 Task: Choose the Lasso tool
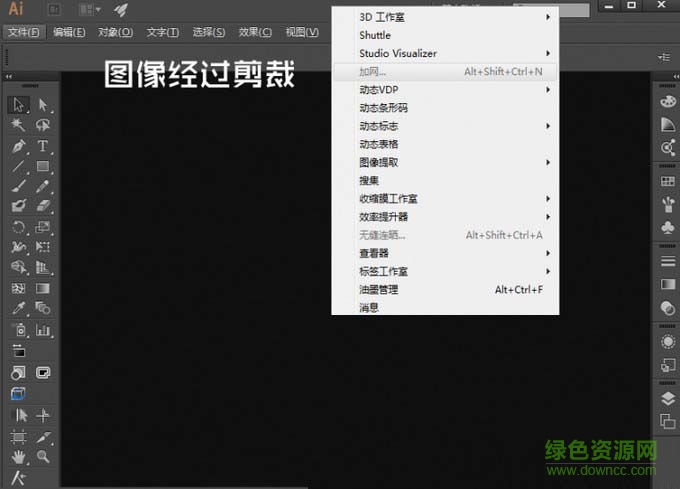(x=42, y=125)
